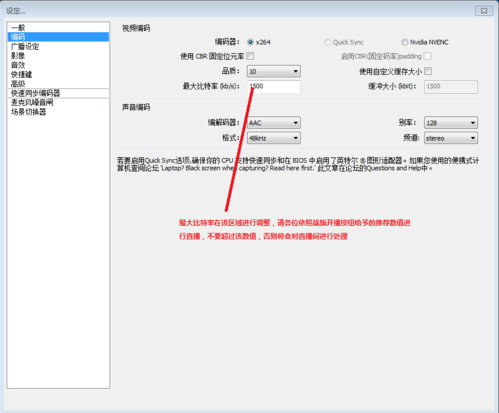499x413 pixels.
Task: Select the x264 encoder radio button
Action: pyautogui.click(x=250, y=42)
